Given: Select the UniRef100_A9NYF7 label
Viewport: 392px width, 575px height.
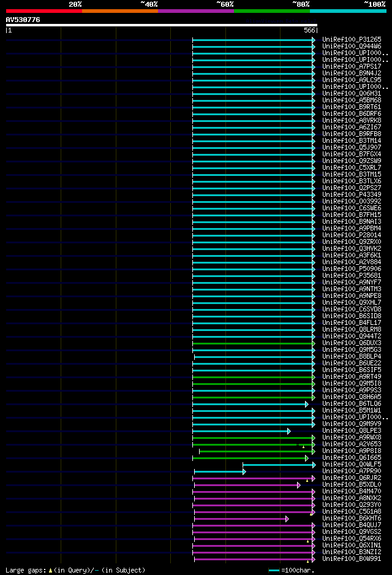Looking at the screenshot, I should tap(352, 283).
